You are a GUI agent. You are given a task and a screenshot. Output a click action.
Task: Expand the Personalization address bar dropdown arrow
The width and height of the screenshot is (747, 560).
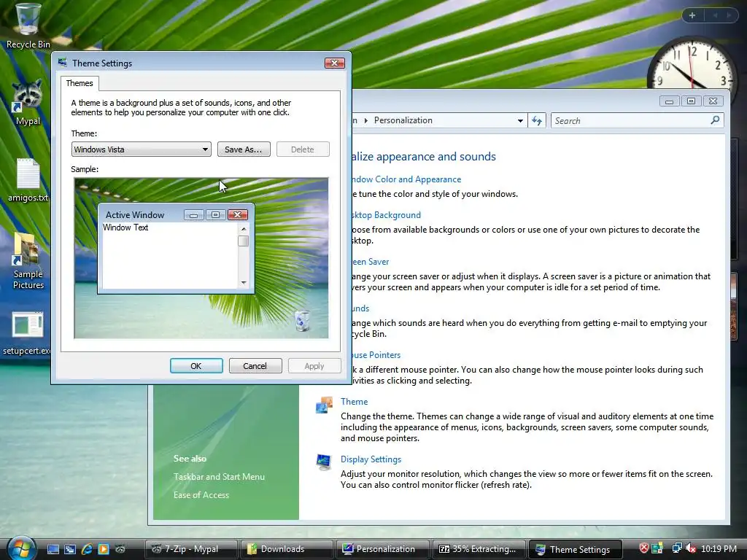pos(520,120)
